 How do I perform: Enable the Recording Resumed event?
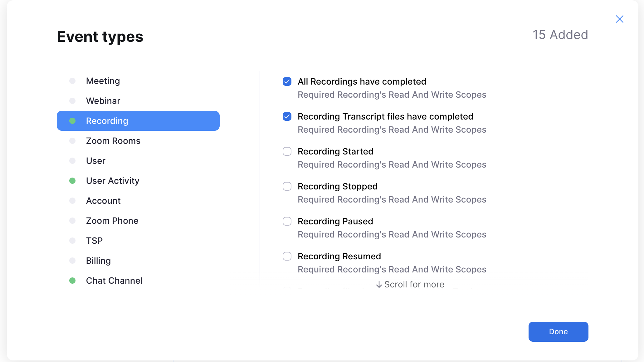pos(287,256)
